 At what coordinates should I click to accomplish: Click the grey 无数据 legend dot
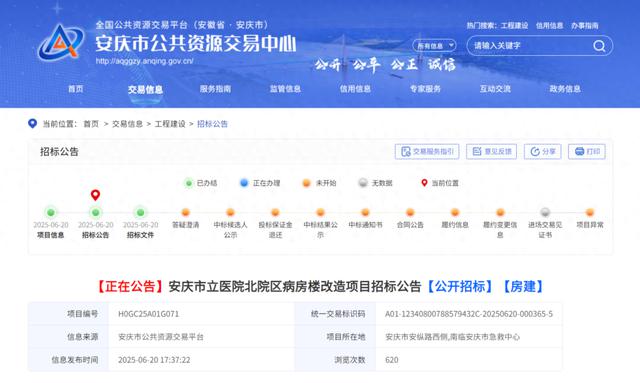coord(363,183)
